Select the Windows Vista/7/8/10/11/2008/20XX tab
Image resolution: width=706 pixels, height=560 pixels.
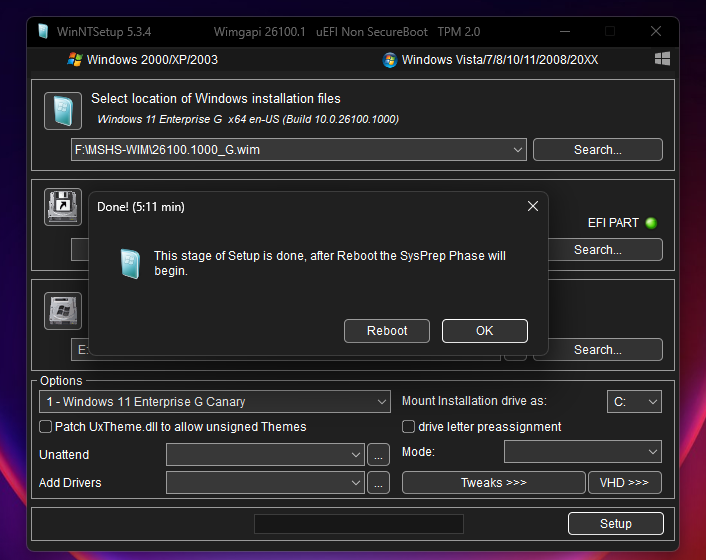(x=490, y=60)
